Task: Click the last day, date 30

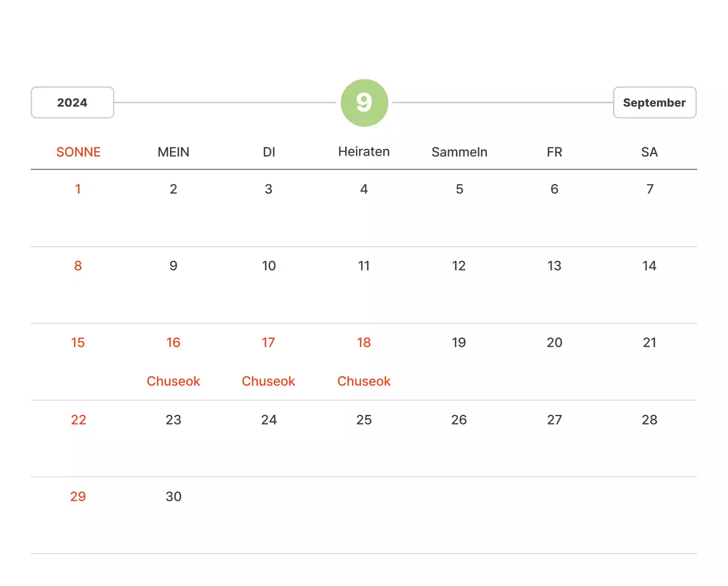Action: click(173, 497)
